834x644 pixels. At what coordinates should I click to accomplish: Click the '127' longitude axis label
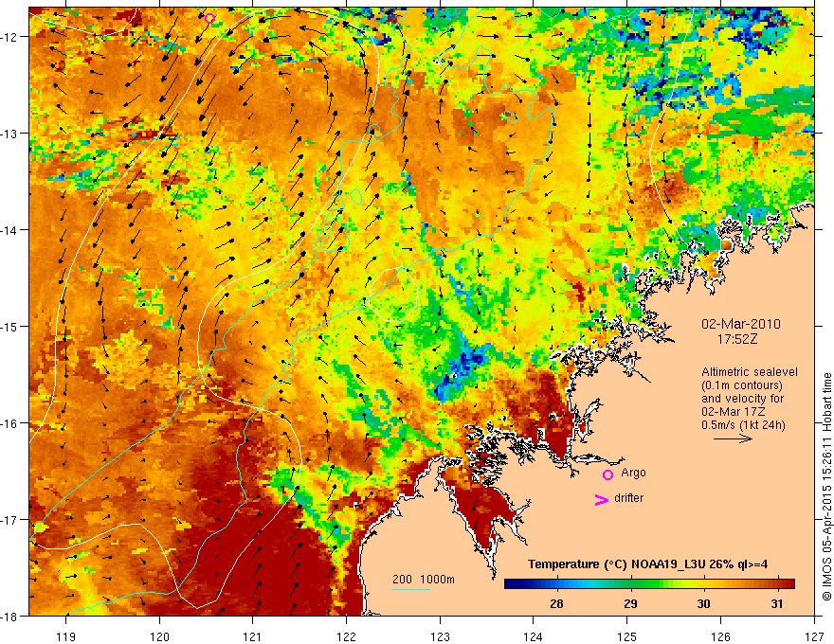pos(814,636)
